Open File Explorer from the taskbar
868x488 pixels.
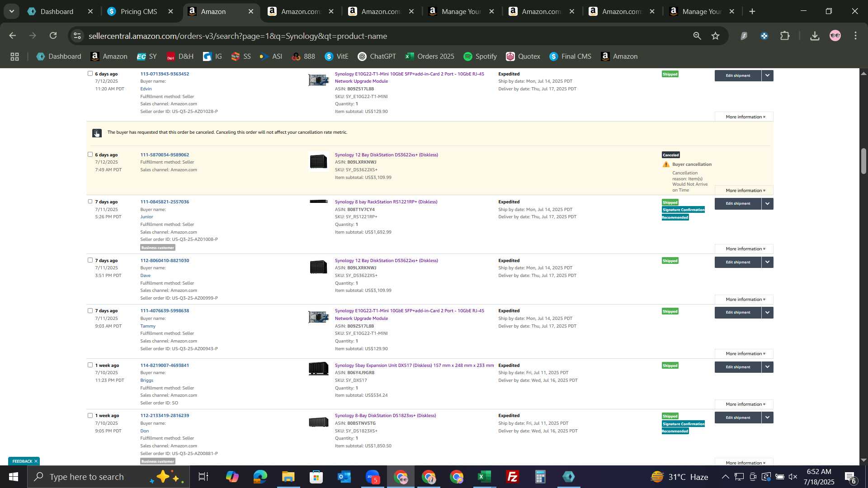coord(288,477)
